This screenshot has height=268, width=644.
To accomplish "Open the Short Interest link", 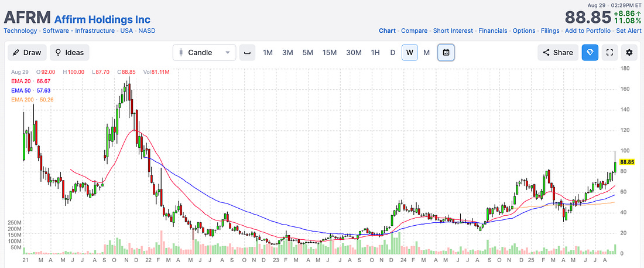I will pyautogui.click(x=453, y=31).
